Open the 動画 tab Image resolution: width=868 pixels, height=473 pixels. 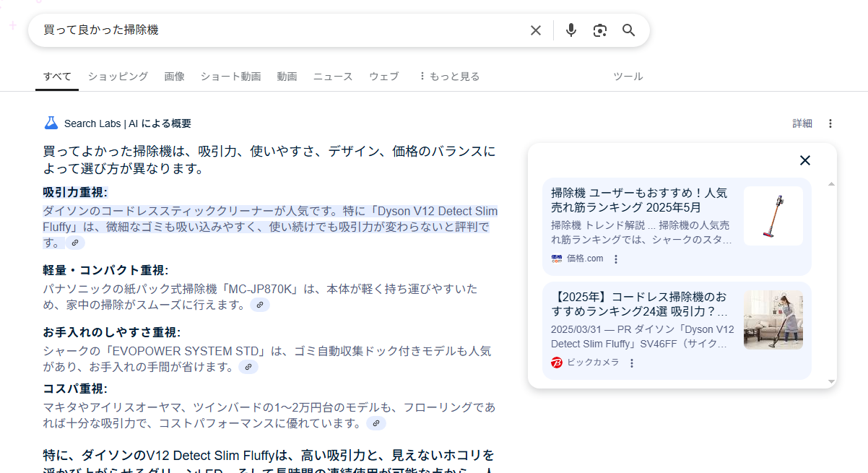287,77
